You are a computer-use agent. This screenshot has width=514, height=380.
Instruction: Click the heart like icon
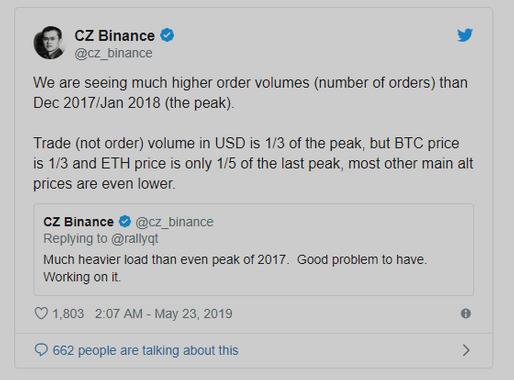(41, 313)
